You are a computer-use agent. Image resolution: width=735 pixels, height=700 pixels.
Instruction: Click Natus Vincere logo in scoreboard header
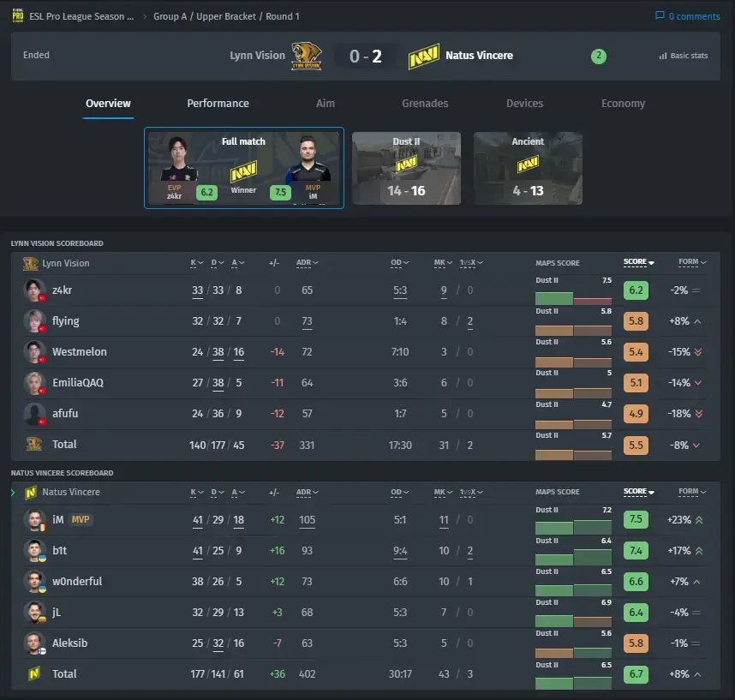31,493
